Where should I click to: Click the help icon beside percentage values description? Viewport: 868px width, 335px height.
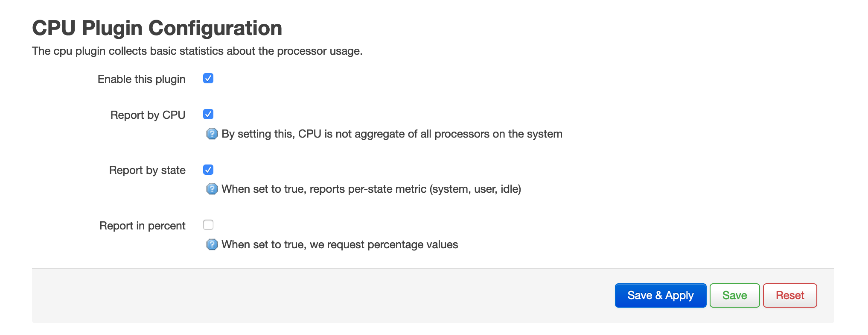point(212,244)
